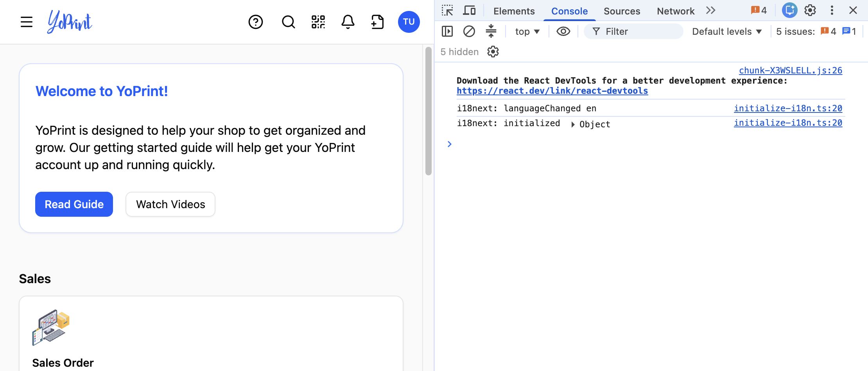Switch to the Network tab
Viewport: 868px width, 371px height.
click(676, 11)
